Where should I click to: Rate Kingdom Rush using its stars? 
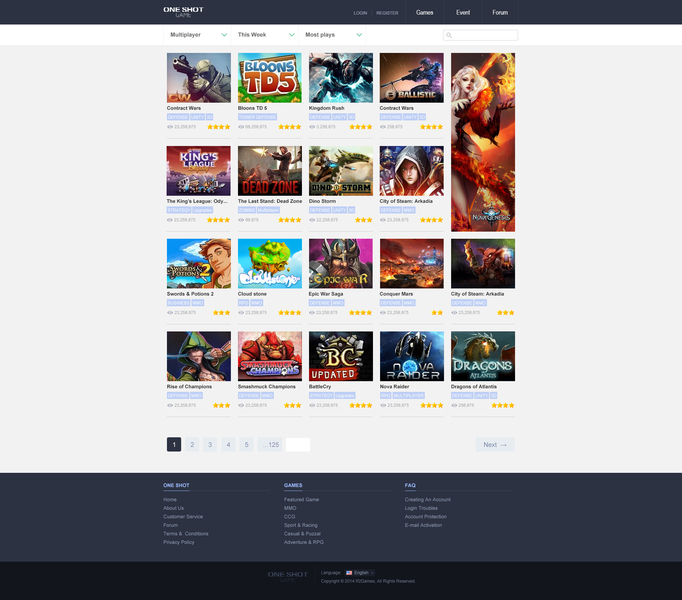pyautogui.click(x=361, y=127)
